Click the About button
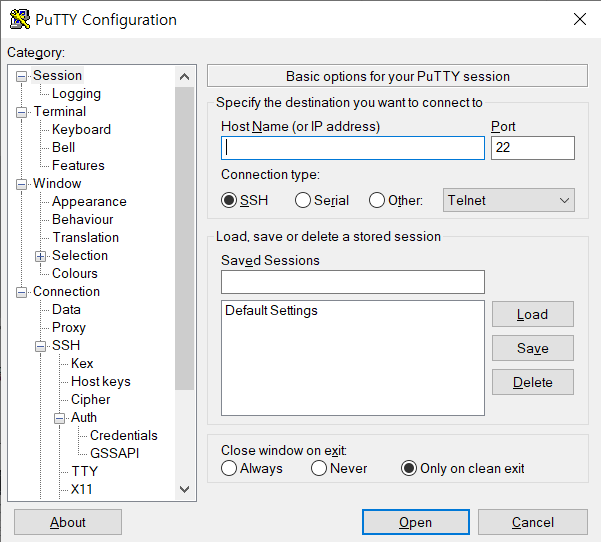Viewport: 601px width, 542px height. pos(68,522)
